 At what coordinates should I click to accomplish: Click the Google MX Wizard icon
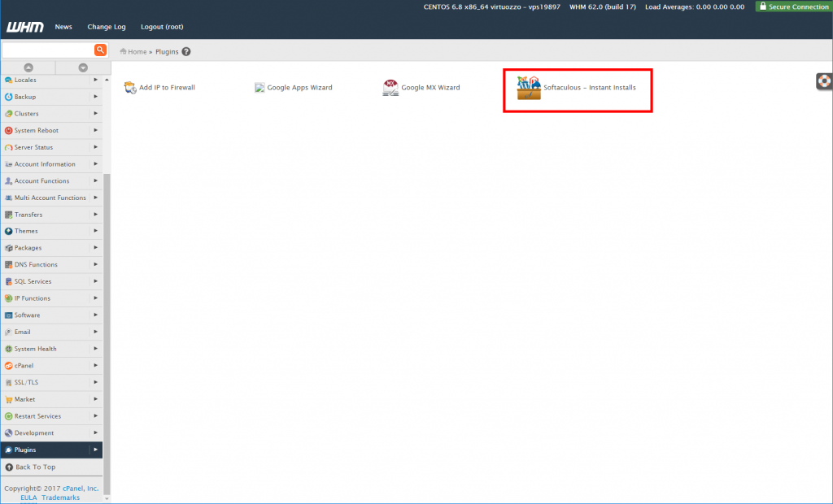[390, 88]
